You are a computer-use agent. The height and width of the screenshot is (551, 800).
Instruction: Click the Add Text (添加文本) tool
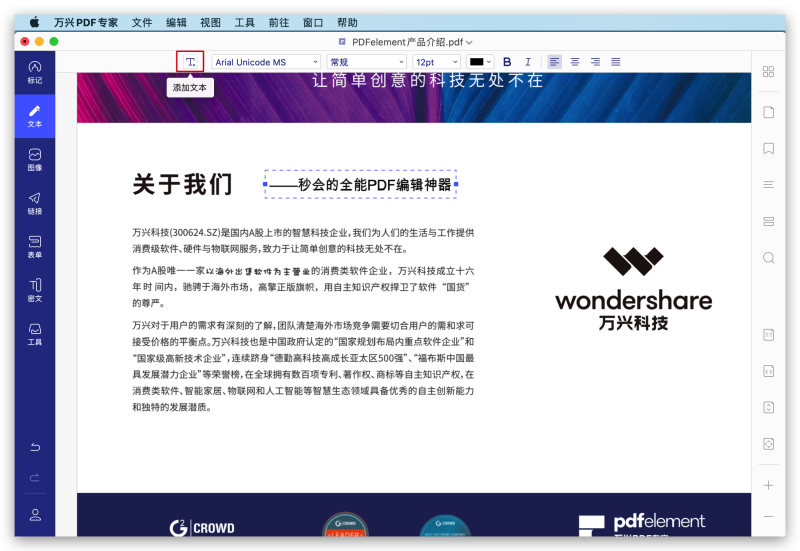190,62
